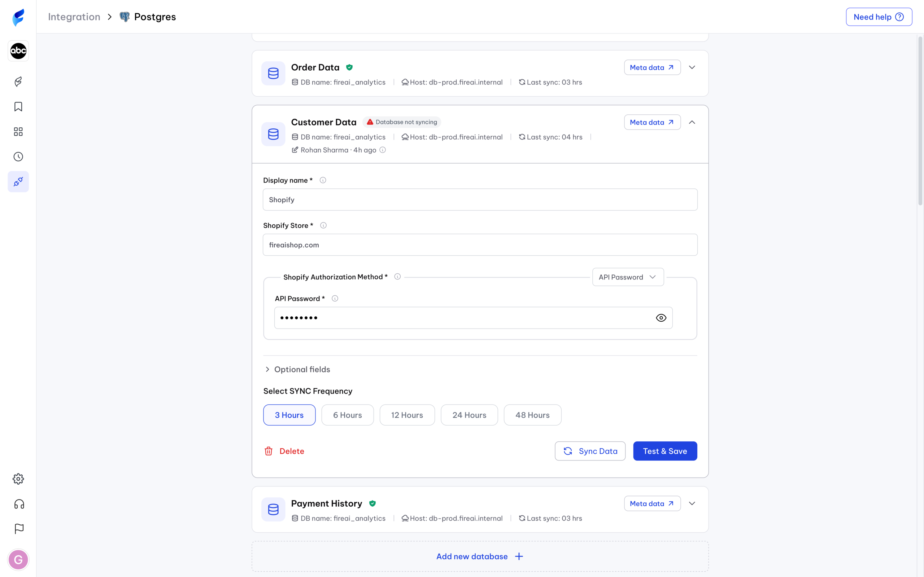Click the flag icon in sidebar
Viewport: 924px width, 577px height.
pyautogui.click(x=19, y=529)
